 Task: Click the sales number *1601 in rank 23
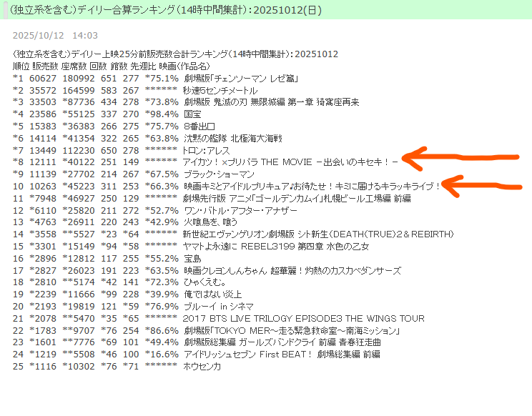tap(43, 342)
